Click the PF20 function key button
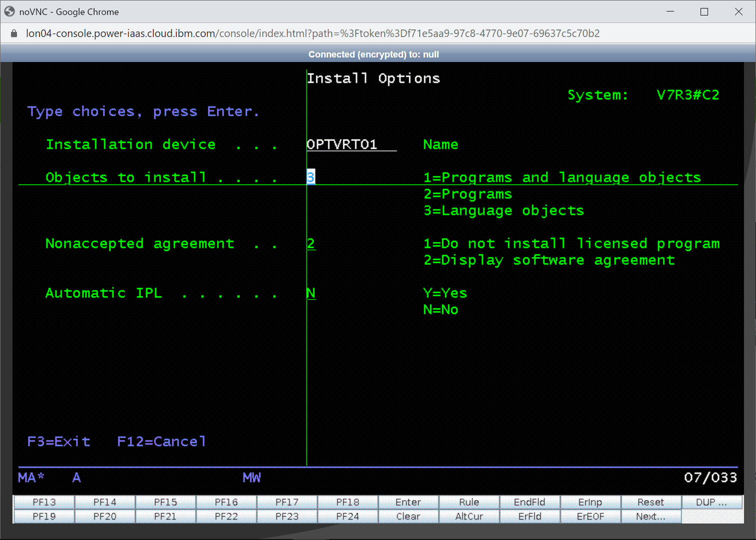 (x=105, y=516)
